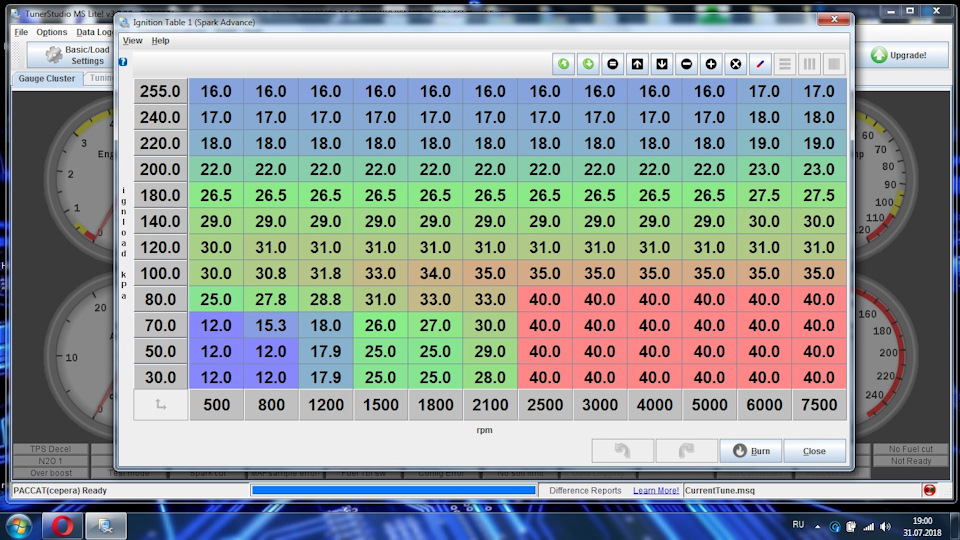Open the View menu in Ignition Table
Image resolution: width=960 pixels, height=540 pixels.
pyautogui.click(x=132, y=41)
